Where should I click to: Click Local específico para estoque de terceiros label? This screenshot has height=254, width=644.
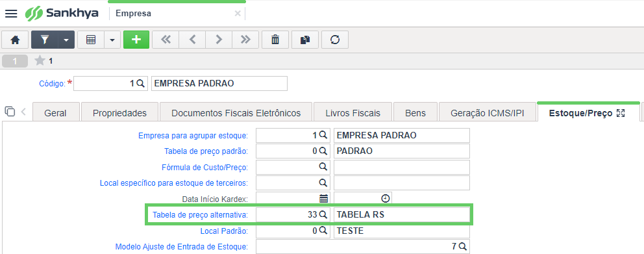pyautogui.click(x=174, y=183)
